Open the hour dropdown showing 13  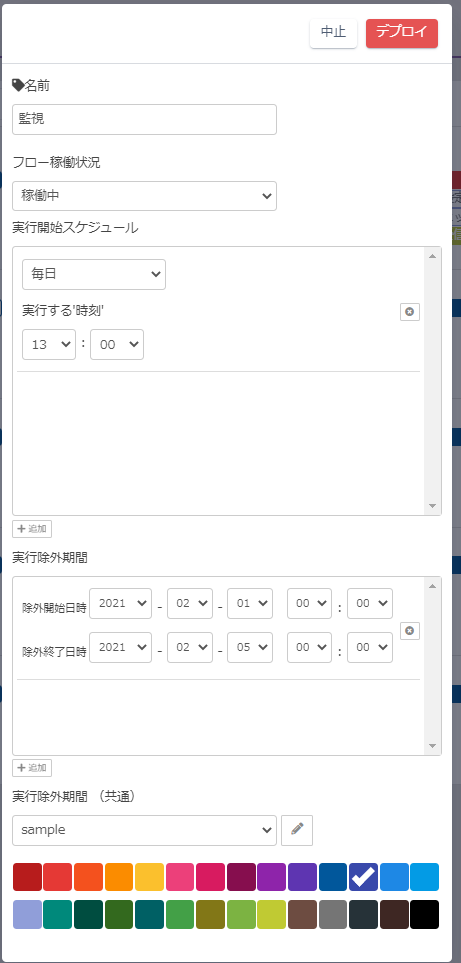tap(49, 345)
